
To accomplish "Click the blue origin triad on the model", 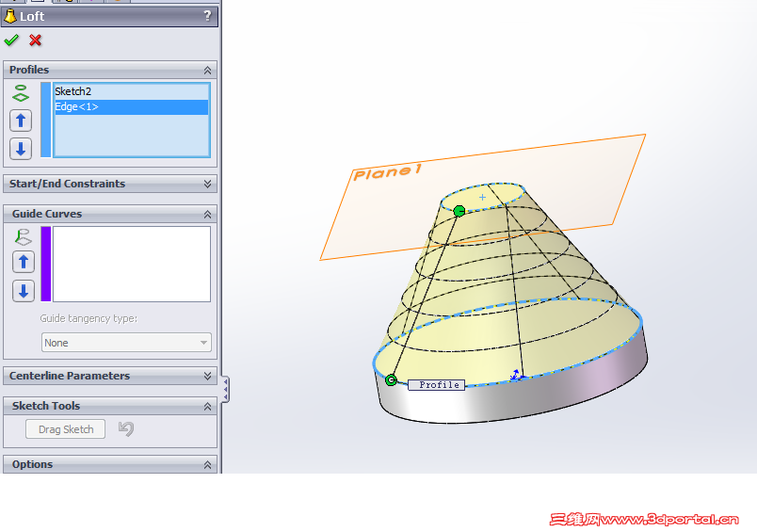I will click(x=517, y=375).
